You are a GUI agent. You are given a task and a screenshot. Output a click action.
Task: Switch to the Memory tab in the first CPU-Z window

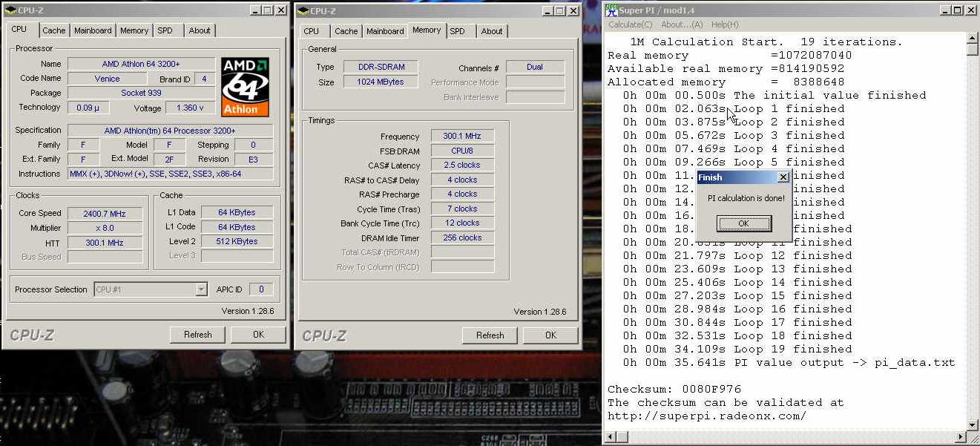[x=134, y=30]
